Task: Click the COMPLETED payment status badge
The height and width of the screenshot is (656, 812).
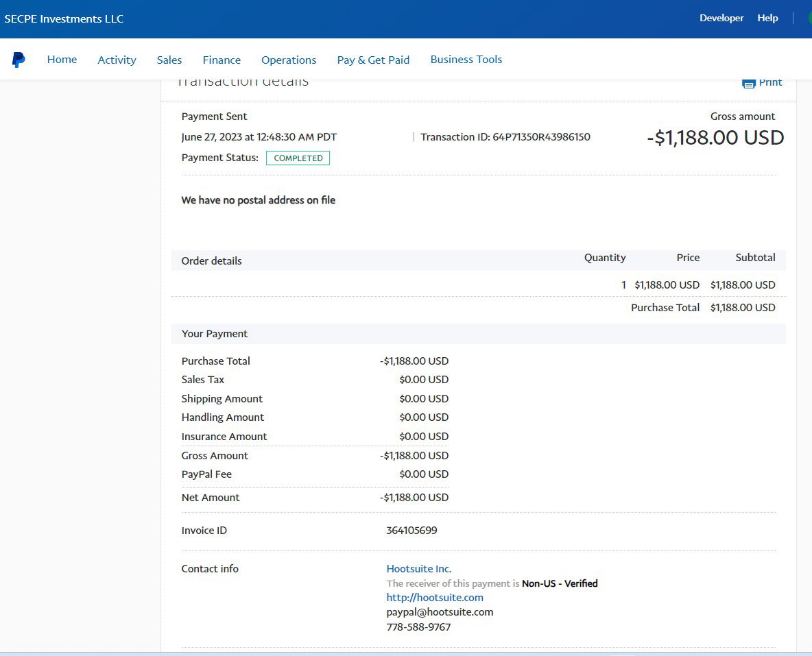Action: click(x=298, y=158)
